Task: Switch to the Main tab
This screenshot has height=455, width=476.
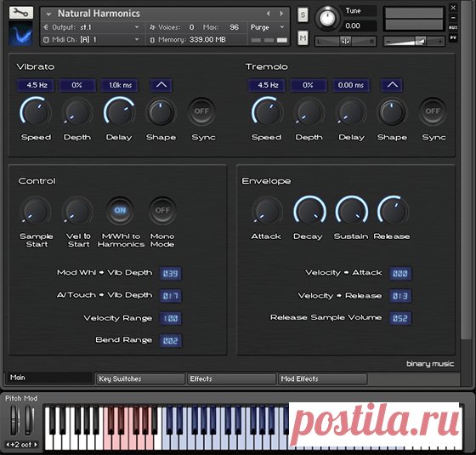Action: [49, 378]
